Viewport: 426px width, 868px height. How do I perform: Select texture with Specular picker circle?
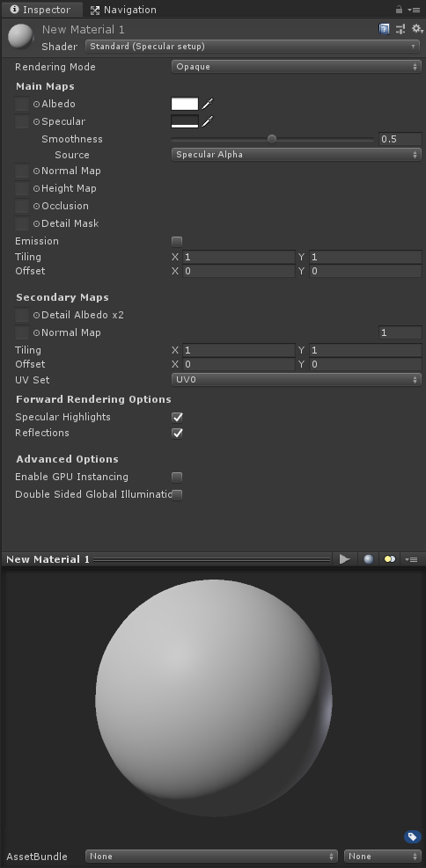pyautogui.click(x=37, y=121)
